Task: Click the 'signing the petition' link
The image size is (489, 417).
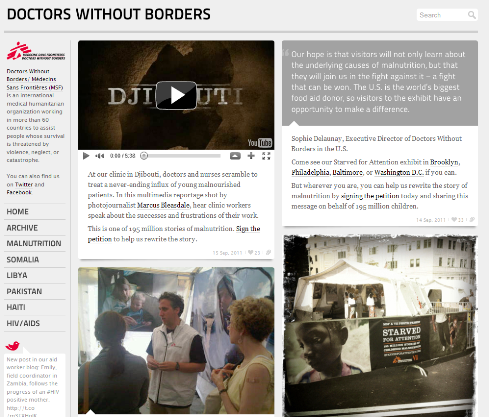Action: 370,196
